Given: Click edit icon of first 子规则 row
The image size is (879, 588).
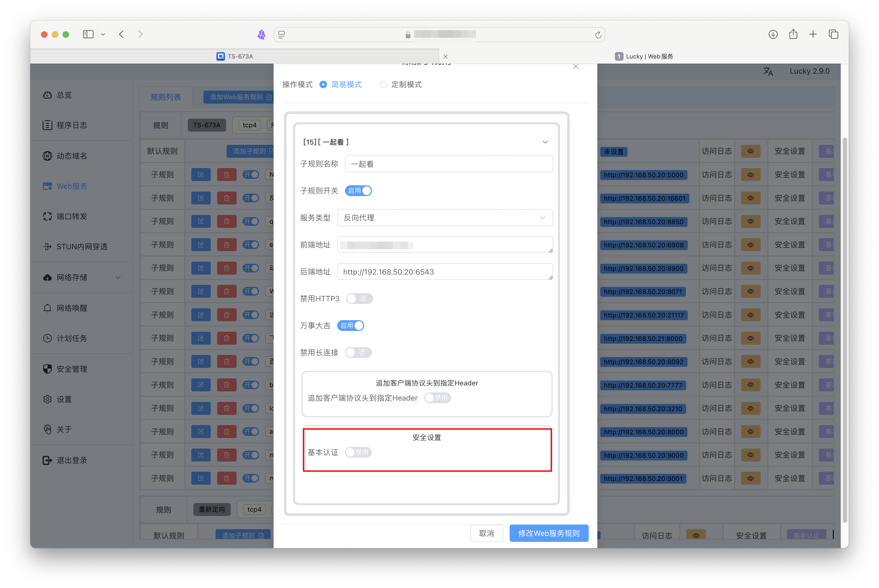Looking at the screenshot, I should (x=201, y=175).
